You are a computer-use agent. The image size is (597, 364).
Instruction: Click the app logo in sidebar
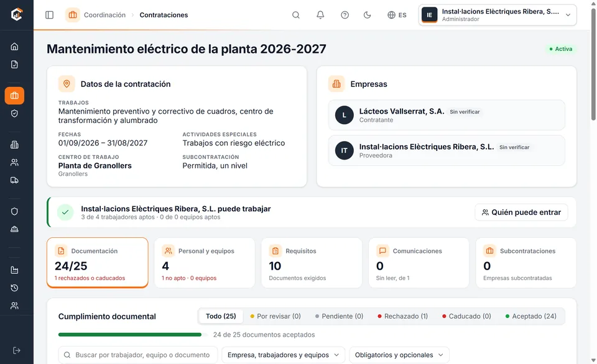tap(16, 14)
